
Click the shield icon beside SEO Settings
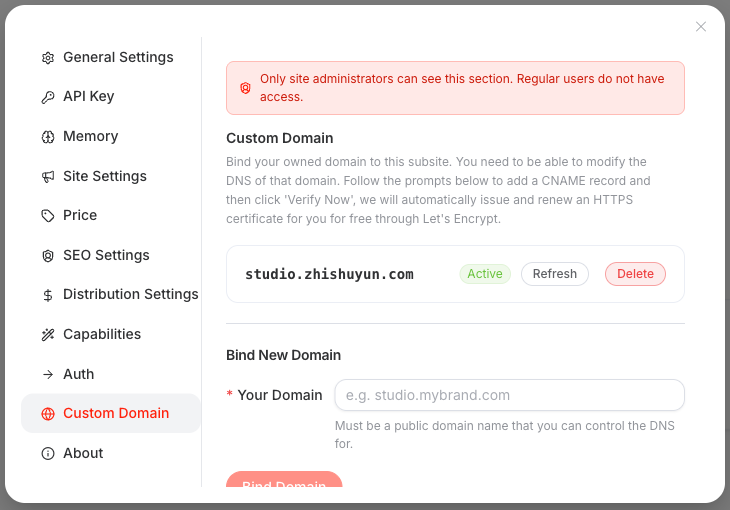(x=47, y=256)
